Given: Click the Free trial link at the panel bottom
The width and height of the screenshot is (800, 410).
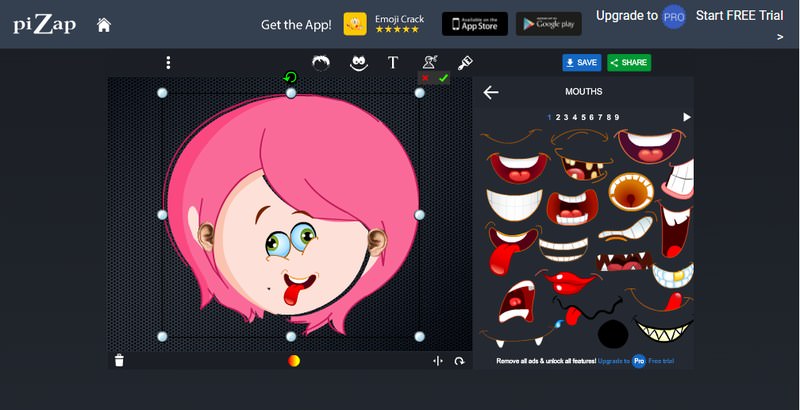Looking at the screenshot, I should click(x=661, y=361).
